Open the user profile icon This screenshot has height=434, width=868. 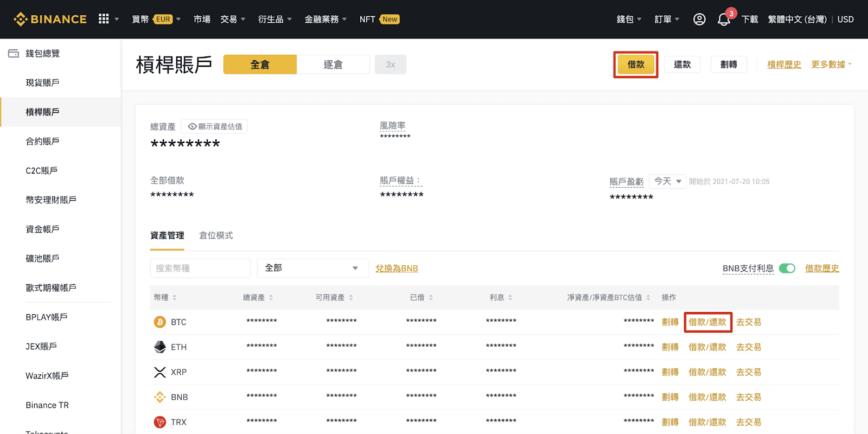coord(699,19)
